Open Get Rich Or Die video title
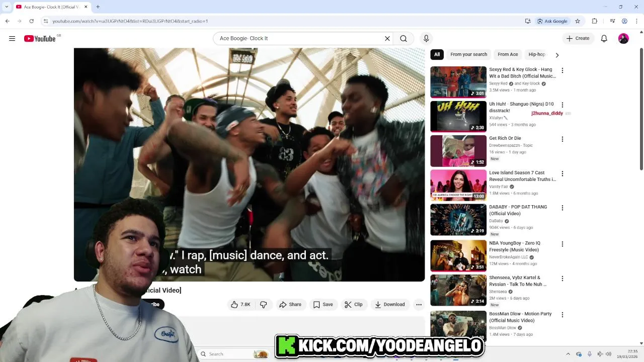This screenshot has width=644, height=362. pos(505,138)
